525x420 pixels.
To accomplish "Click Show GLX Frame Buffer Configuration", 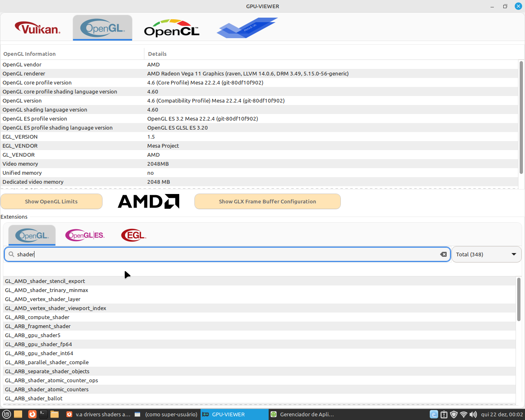I will click(x=267, y=201).
